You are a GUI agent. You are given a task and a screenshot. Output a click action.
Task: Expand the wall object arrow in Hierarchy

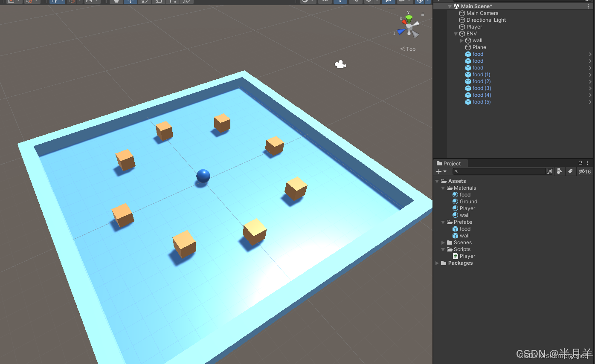point(461,40)
